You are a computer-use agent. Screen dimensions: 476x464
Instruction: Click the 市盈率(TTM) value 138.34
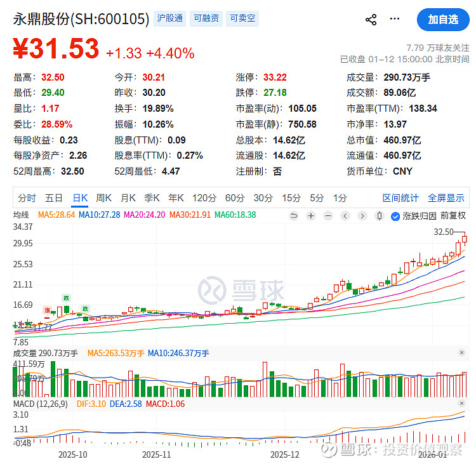tap(423, 109)
